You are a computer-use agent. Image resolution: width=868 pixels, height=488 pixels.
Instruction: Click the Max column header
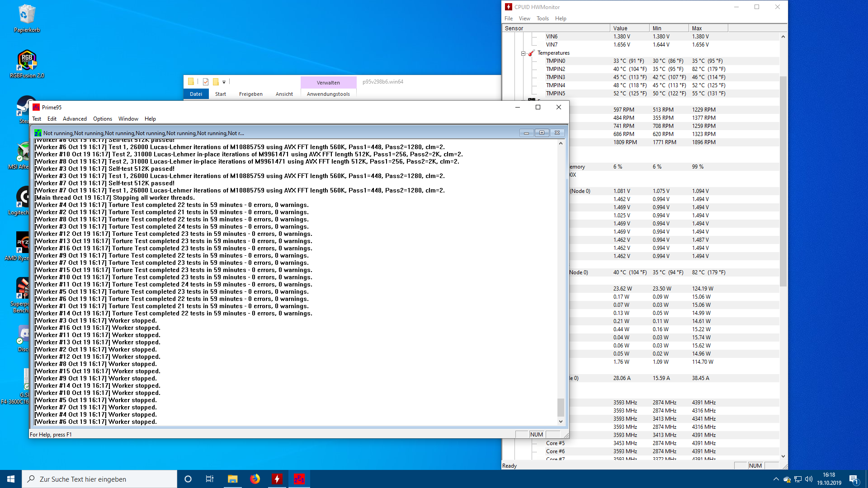(708, 28)
